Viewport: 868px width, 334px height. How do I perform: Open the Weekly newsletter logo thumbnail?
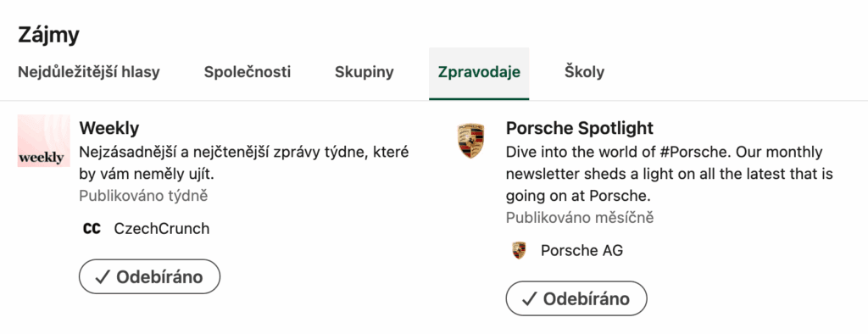tap(44, 141)
